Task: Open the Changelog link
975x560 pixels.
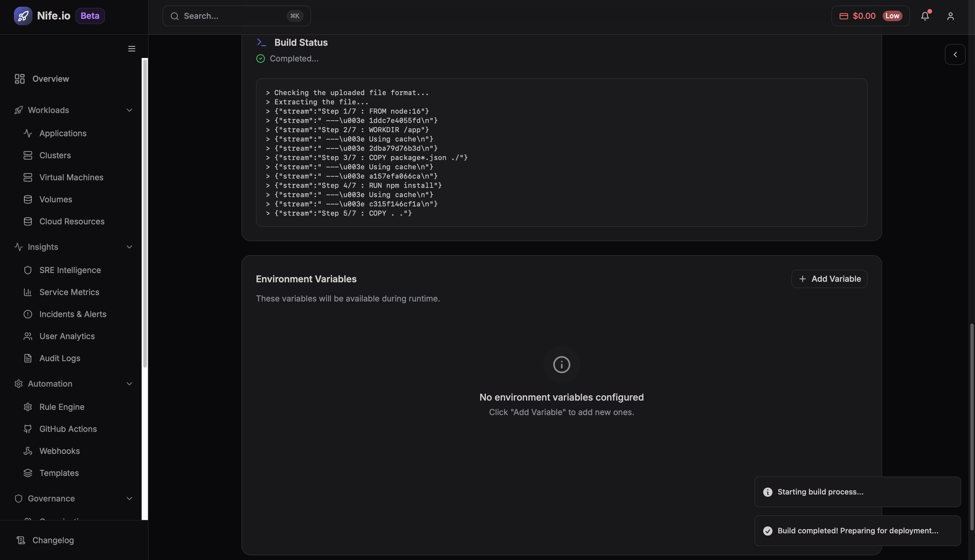Action: click(53, 540)
